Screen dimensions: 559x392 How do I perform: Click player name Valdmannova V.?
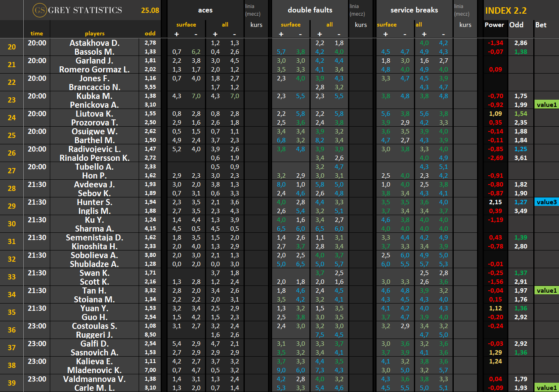click(94, 379)
